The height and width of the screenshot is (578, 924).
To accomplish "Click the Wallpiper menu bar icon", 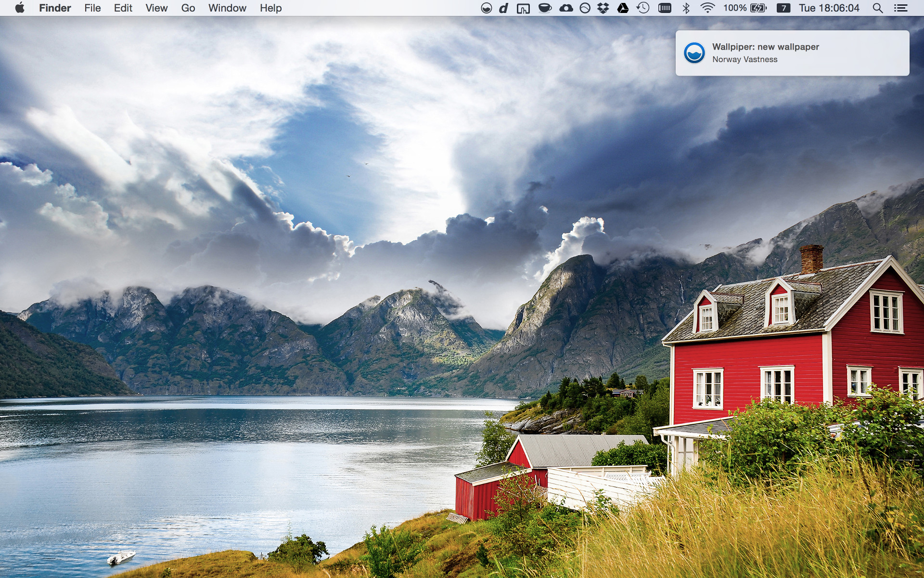I will (486, 8).
